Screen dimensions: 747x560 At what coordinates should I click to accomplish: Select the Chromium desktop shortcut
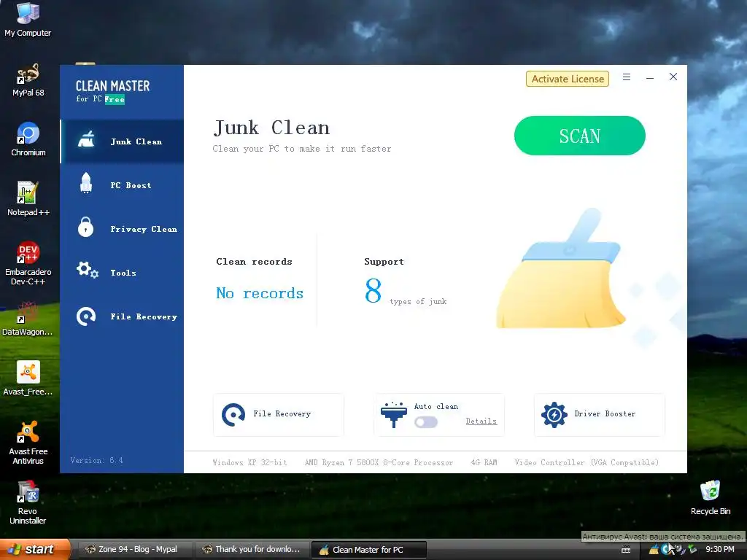28,139
